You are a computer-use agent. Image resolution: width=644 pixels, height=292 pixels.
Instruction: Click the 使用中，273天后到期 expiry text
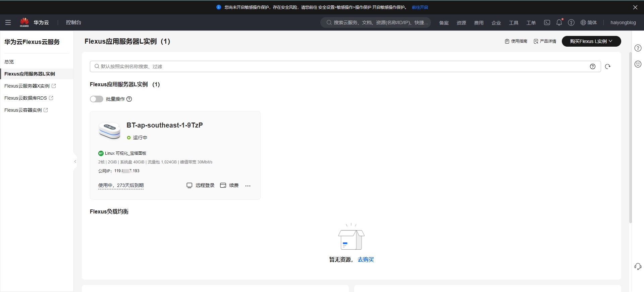click(x=121, y=185)
